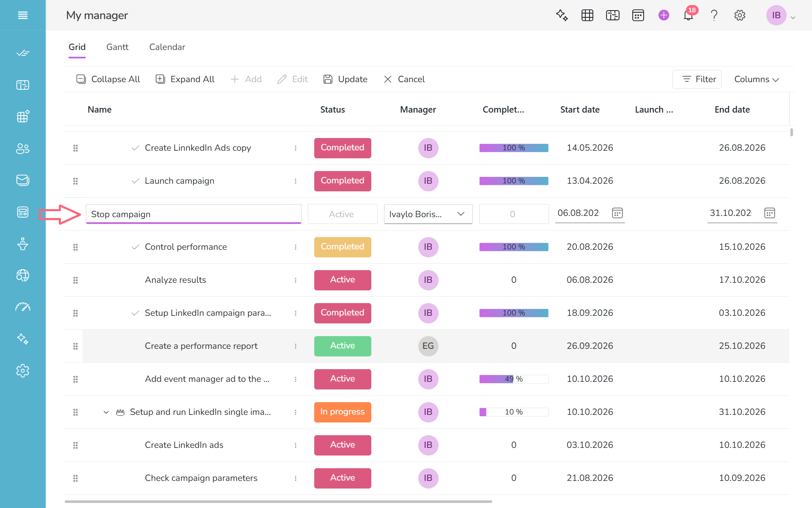Open the Filter button
Image resolution: width=812 pixels, height=508 pixels.
[697, 79]
